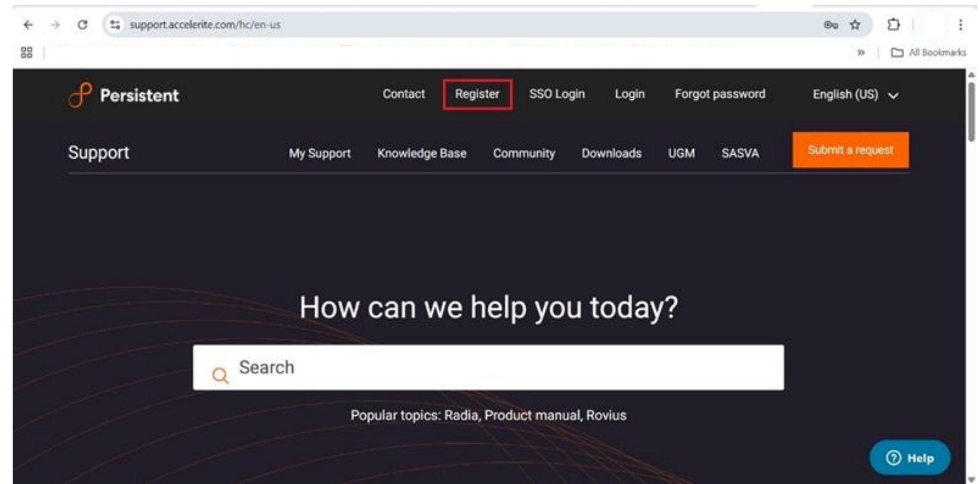Click the tab groups grid icon
Viewport: 980px width, 484px height.
(x=26, y=52)
